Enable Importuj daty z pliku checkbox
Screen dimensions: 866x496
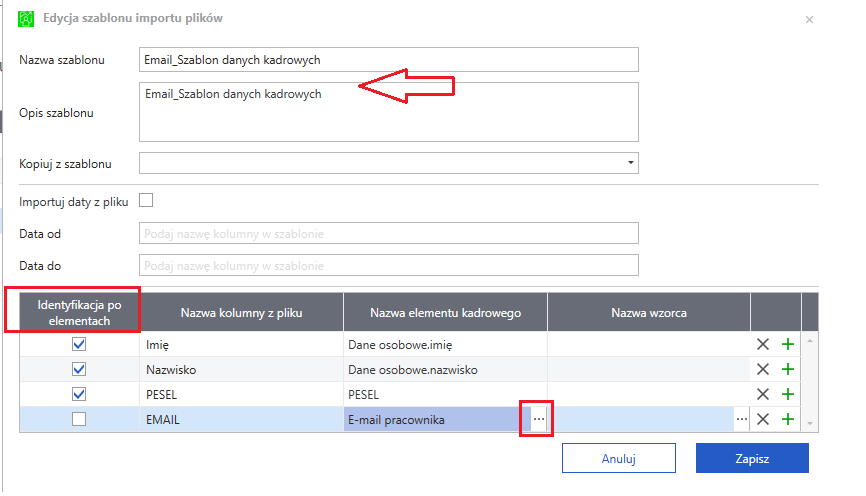coord(146,200)
